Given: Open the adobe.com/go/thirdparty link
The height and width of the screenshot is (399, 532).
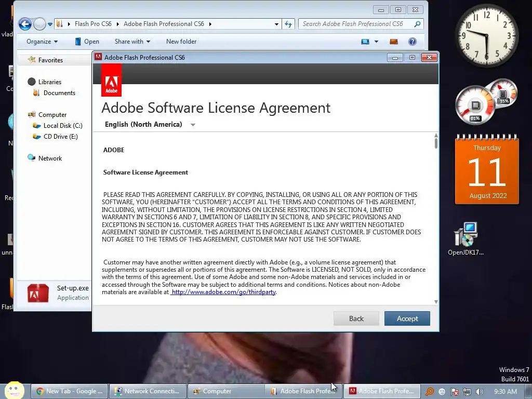Looking at the screenshot, I should pyautogui.click(x=223, y=292).
